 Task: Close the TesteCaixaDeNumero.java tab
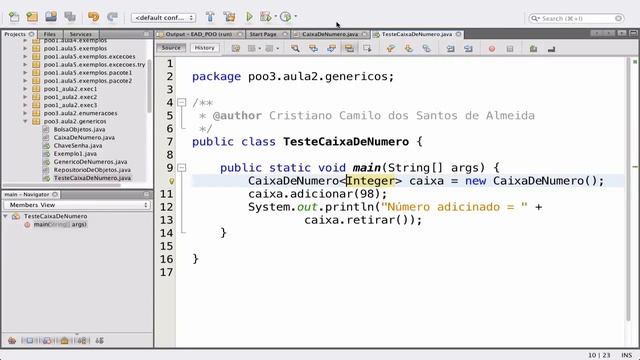pos(459,34)
